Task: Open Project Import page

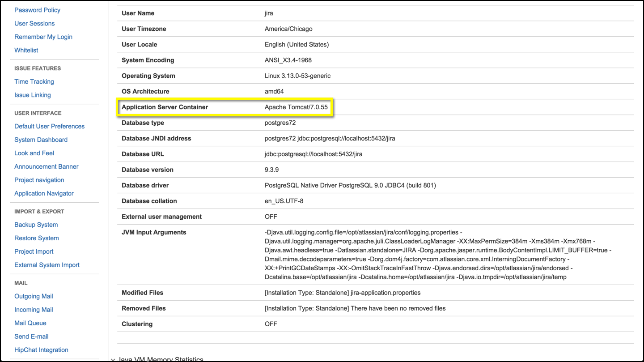Action: pos(34,251)
